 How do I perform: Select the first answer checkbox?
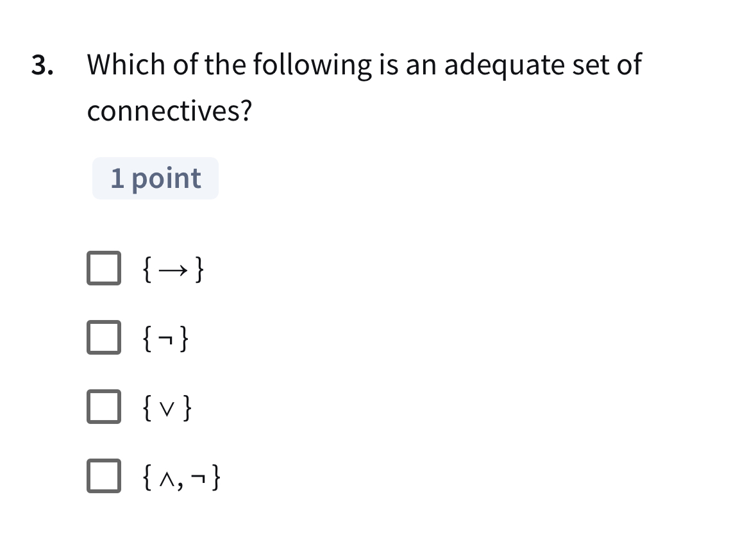click(104, 268)
